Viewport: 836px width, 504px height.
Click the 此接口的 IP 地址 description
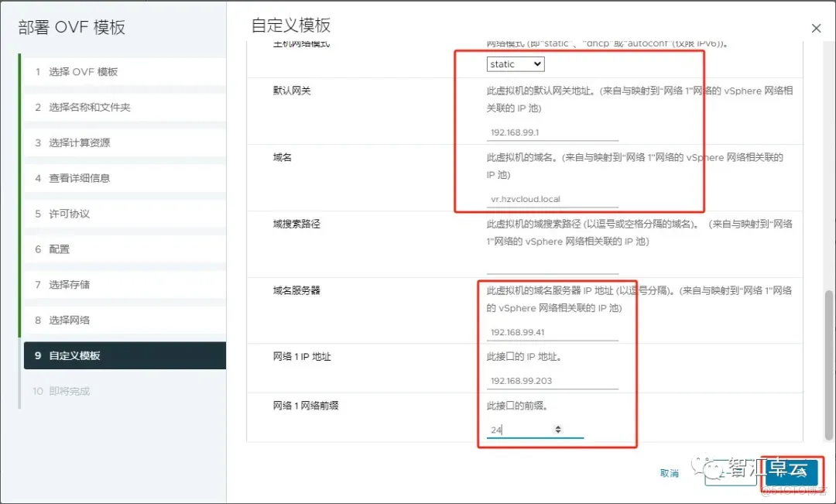tap(525, 357)
